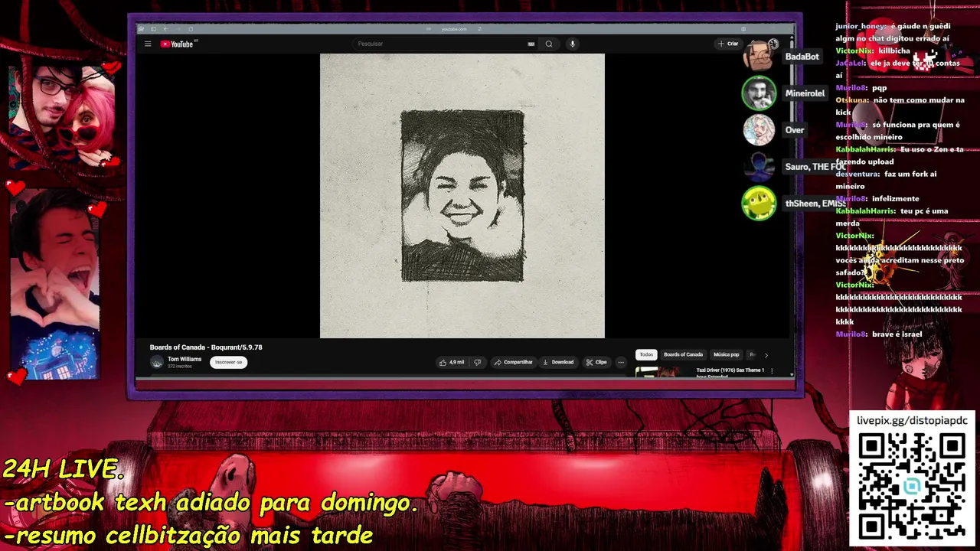This screenshot has height=551, width=980.
Task: Click the browser back arrow
Action: [x=166, y=29]
